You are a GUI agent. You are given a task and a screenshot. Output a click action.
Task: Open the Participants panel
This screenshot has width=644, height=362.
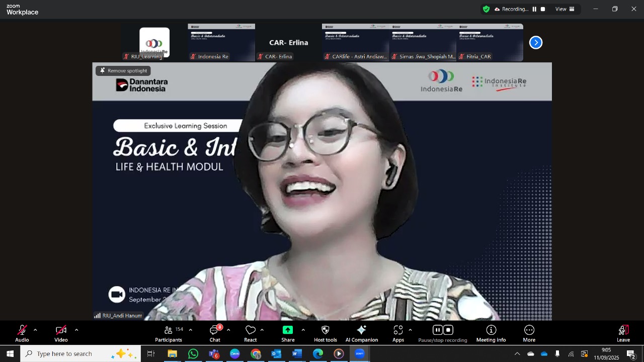[x=169, y=333]
